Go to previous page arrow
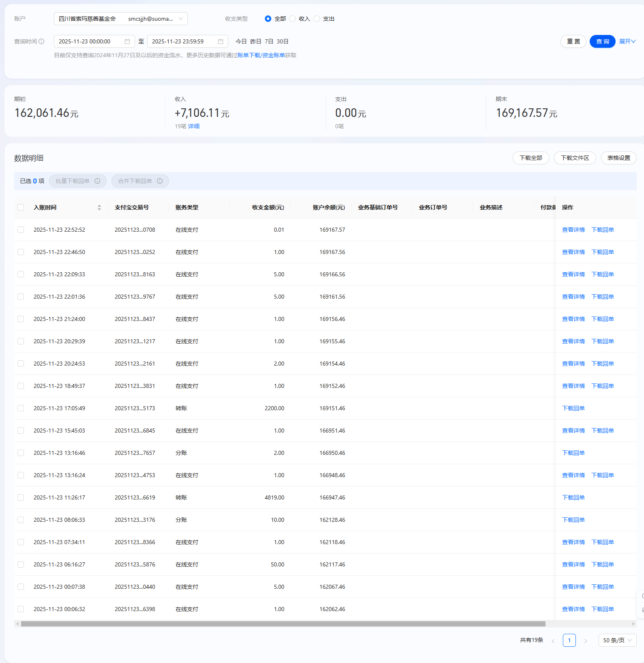 point(553,641)
